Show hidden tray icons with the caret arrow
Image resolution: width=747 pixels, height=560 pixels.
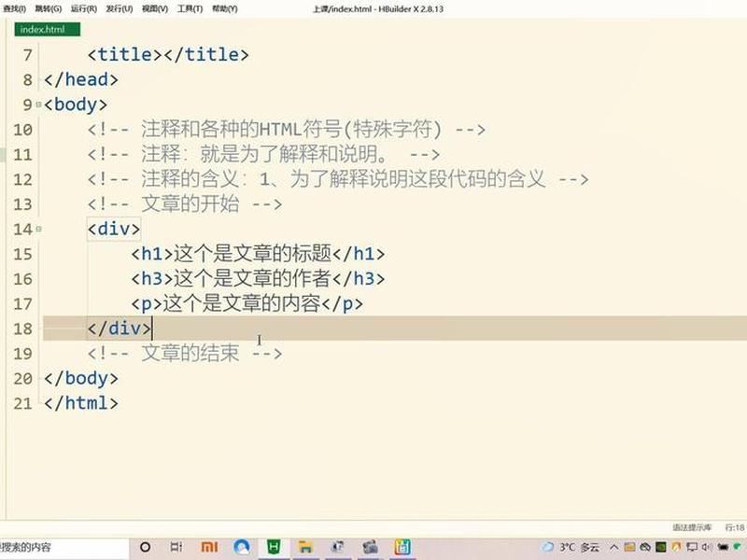tap(613, 547)
